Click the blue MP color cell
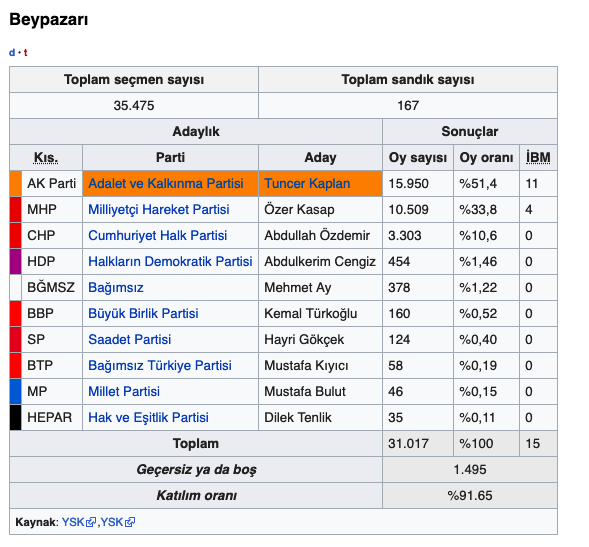 15,391
